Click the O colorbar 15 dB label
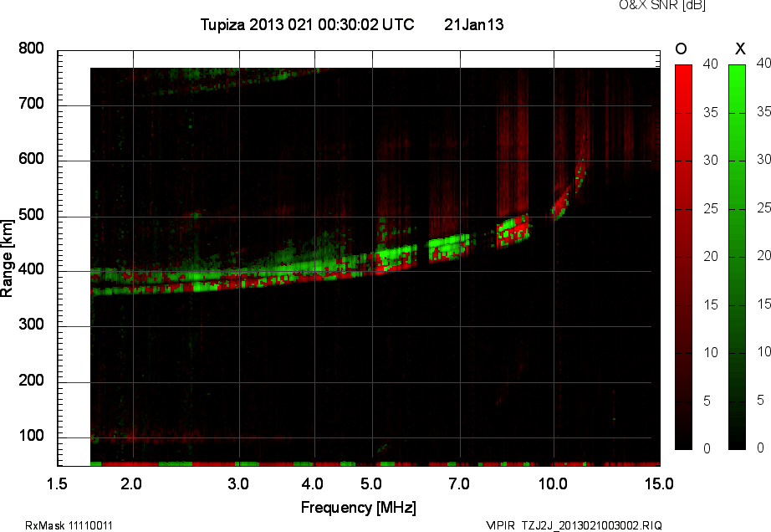The image size is (771, 532). coord(711,304)
